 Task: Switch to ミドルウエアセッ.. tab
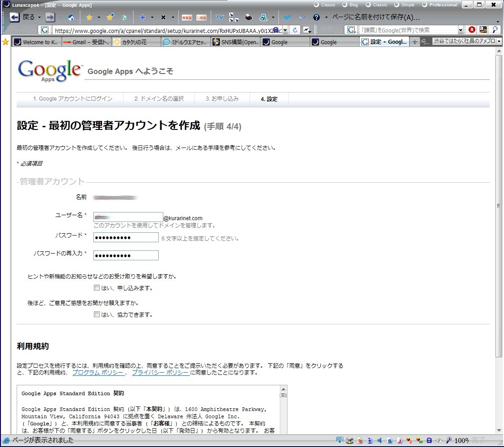click(186, 42)
